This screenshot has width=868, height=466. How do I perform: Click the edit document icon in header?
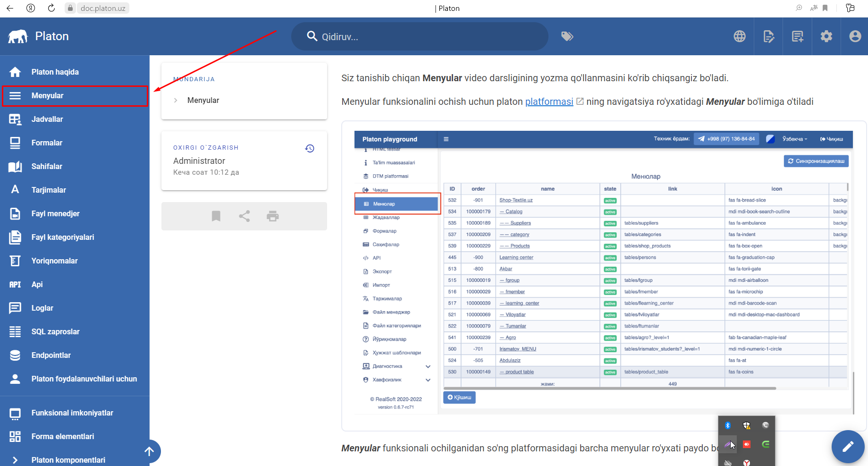point(768,36)
